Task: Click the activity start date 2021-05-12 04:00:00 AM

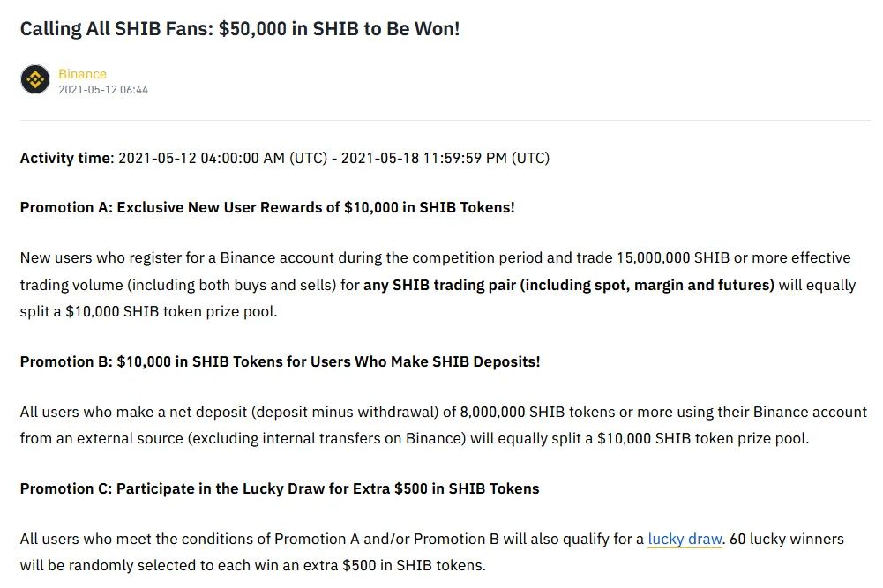Action: tap(202, 158)
